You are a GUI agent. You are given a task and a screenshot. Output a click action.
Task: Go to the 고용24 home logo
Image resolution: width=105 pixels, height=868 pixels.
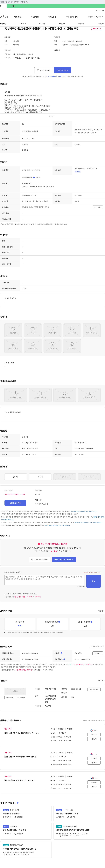pyautogui.click(x=4, y=17)
